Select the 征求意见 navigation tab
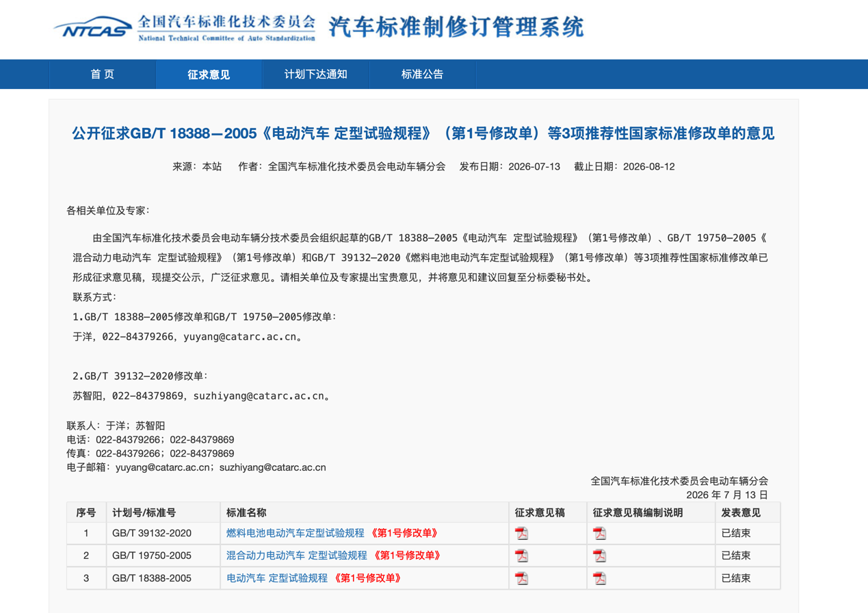 [x=209, y=75]
